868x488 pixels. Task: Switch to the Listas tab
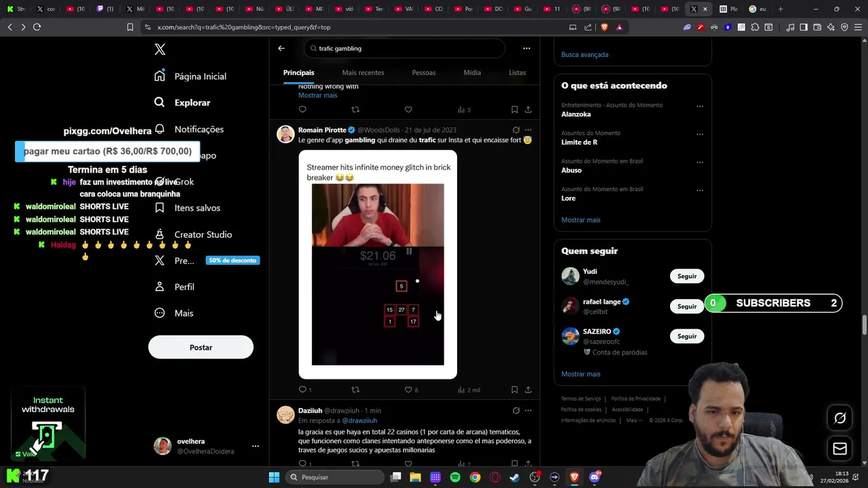[x=517, y=73]
